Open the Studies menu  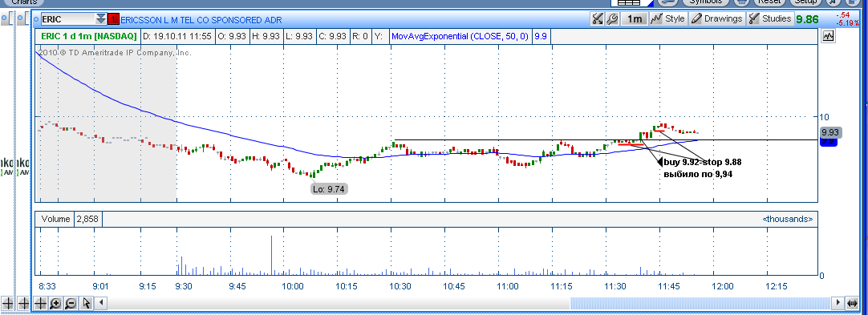pyautogui.click(x=770, y=18)
